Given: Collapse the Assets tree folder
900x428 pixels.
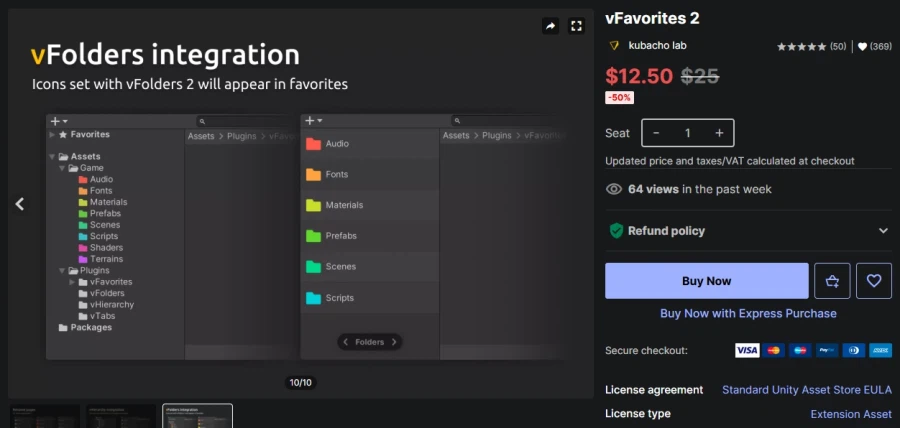Looking at the screenshot, I should (x=52, y=157).
